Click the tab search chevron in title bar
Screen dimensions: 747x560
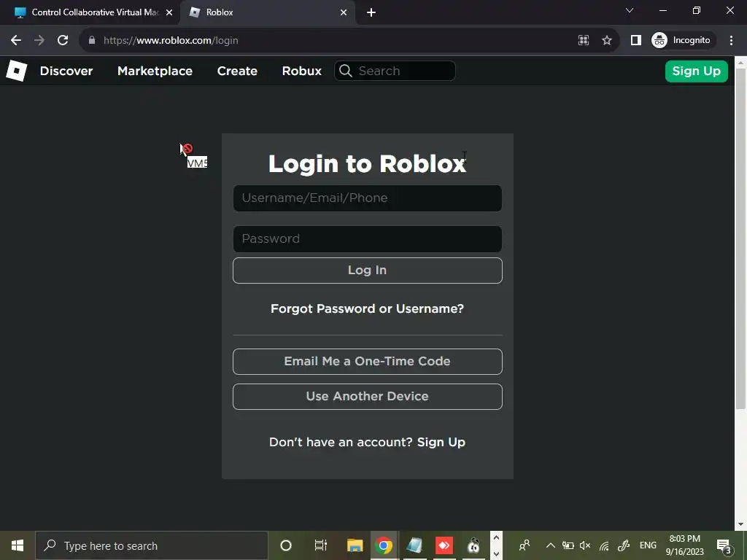[x=630, y=10]
